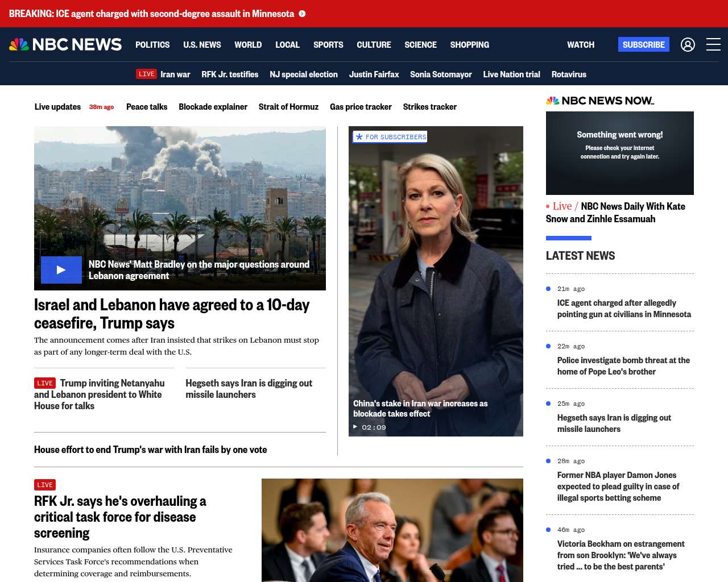Viewport: 728px width, 582px height.
Task: Click the breaking news arrow icon
Action: coord(302,14)
